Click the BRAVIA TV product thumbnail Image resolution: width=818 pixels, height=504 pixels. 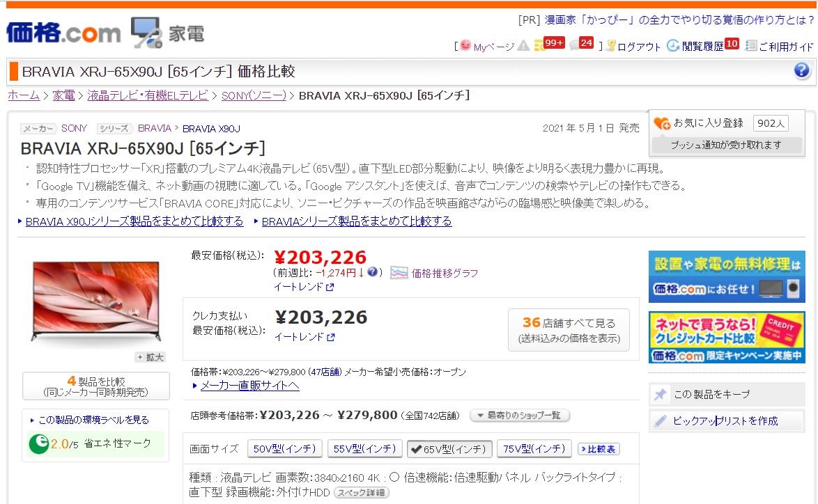coord(96,301)
